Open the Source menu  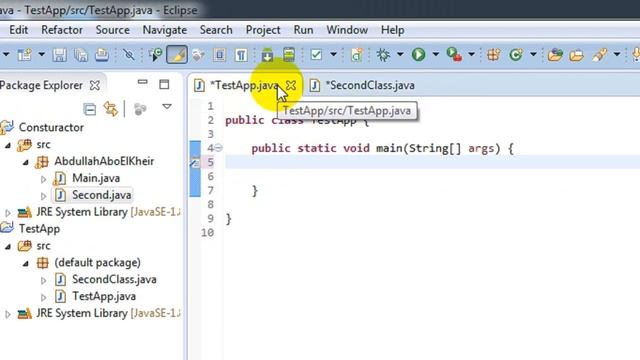(113, 30)
